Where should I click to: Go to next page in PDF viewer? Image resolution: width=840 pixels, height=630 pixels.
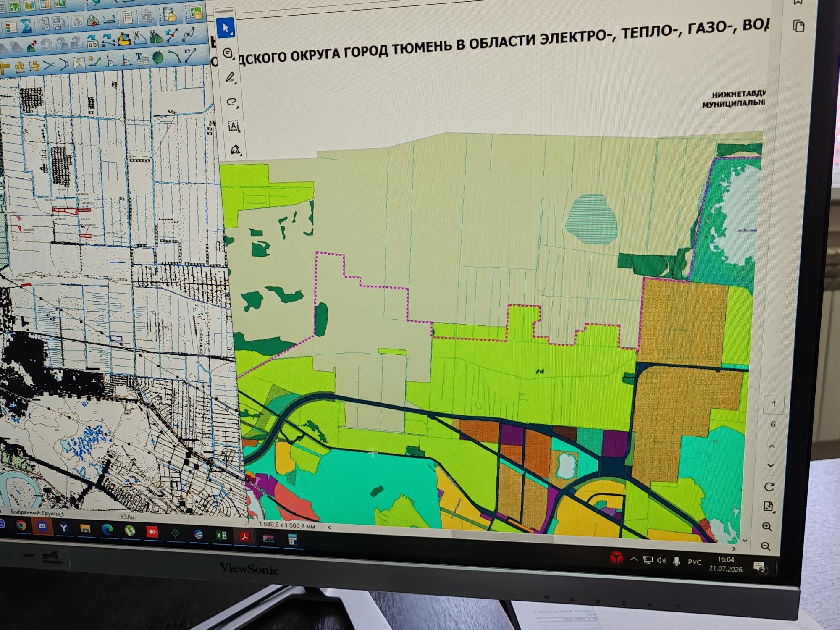tap(771, 465)
